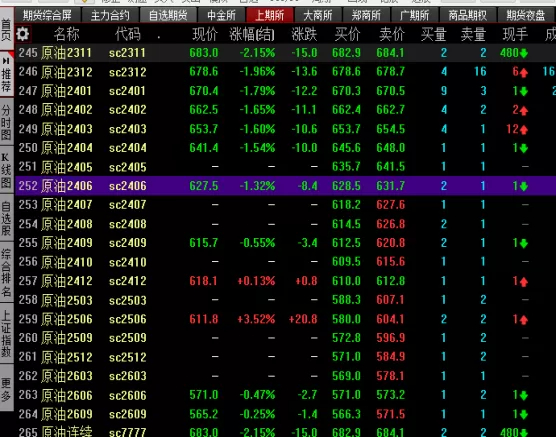
Task: Open 综合排名 in the sidebar
Action: coord(6,272)
